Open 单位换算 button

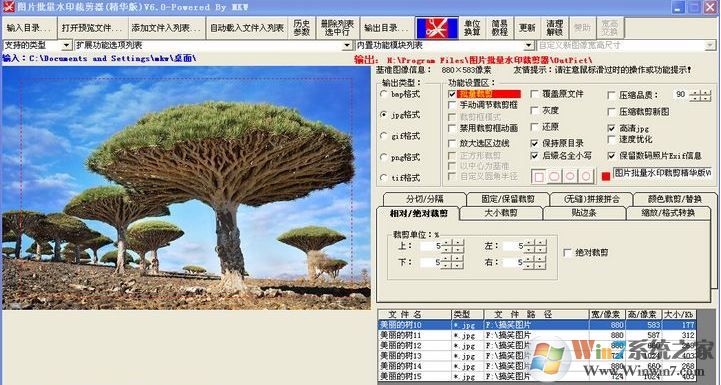click(x=472, y=28)
